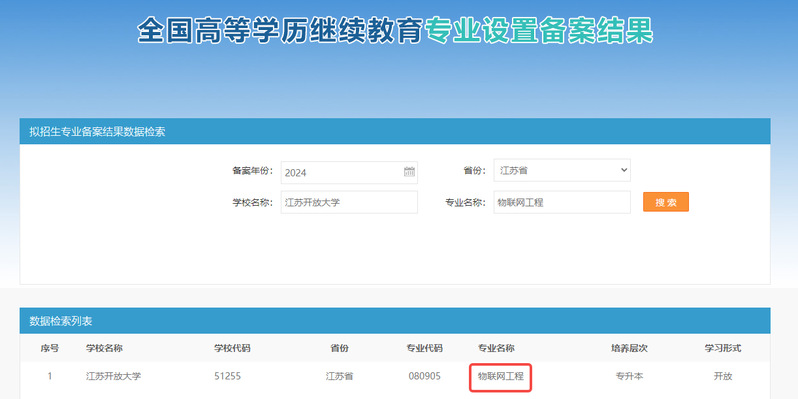Click major code 080905 in results

tap(424, 377)
